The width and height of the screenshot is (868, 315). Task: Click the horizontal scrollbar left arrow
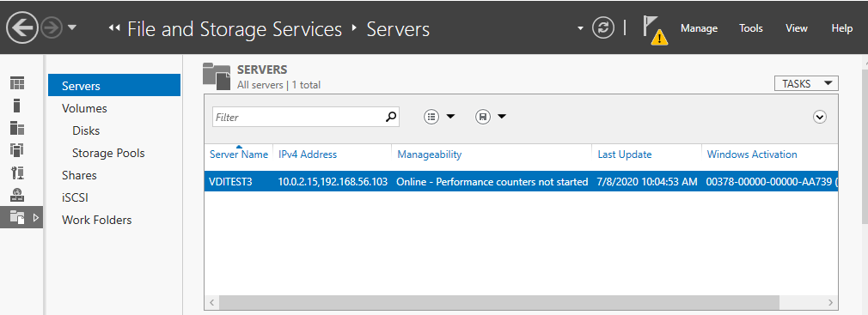(211, 302)
